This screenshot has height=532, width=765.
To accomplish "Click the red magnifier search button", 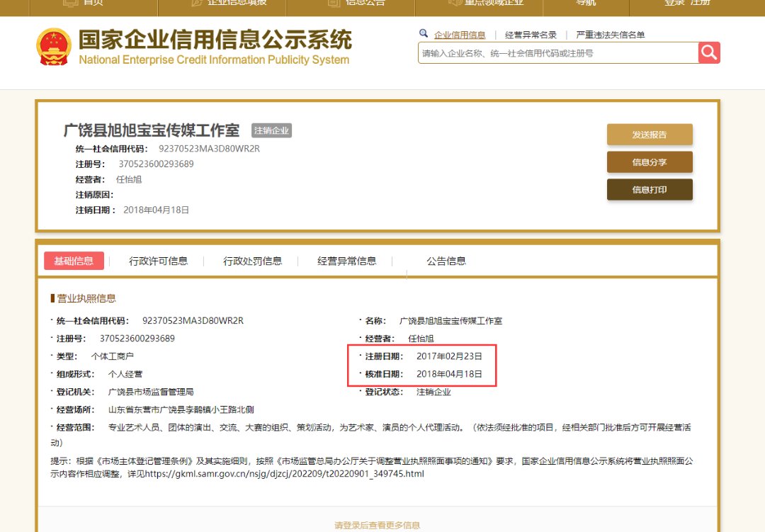I will (x=709, y=52).
